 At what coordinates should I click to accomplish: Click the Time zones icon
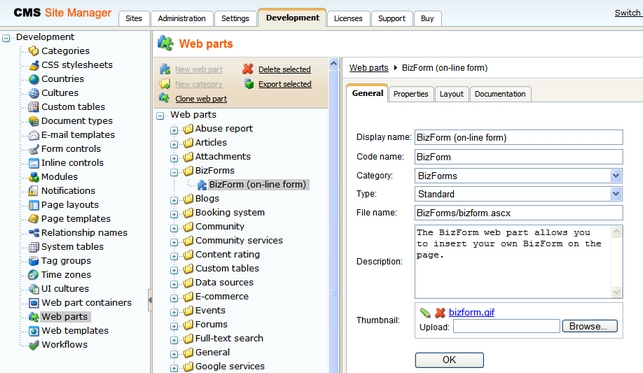(34, 275)
